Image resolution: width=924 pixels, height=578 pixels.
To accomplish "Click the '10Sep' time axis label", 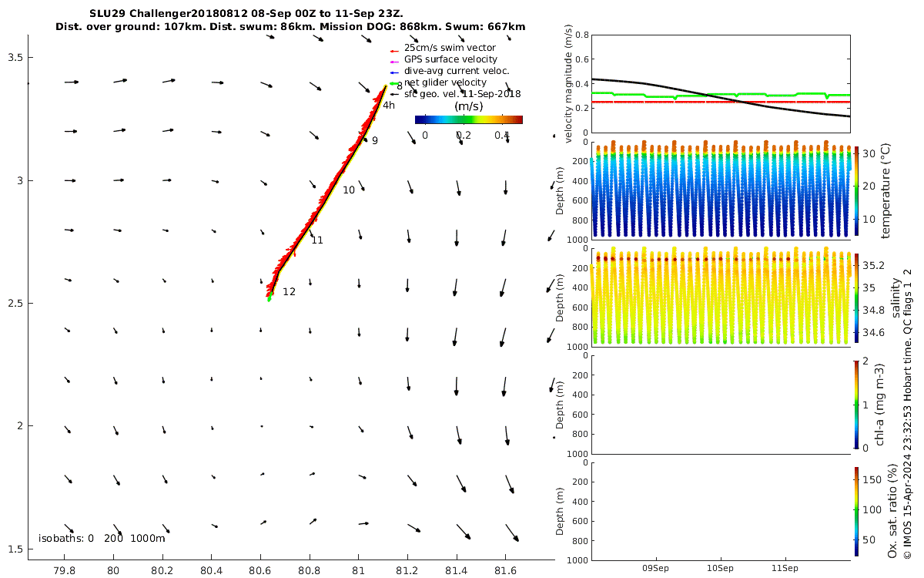I will 721,568.
